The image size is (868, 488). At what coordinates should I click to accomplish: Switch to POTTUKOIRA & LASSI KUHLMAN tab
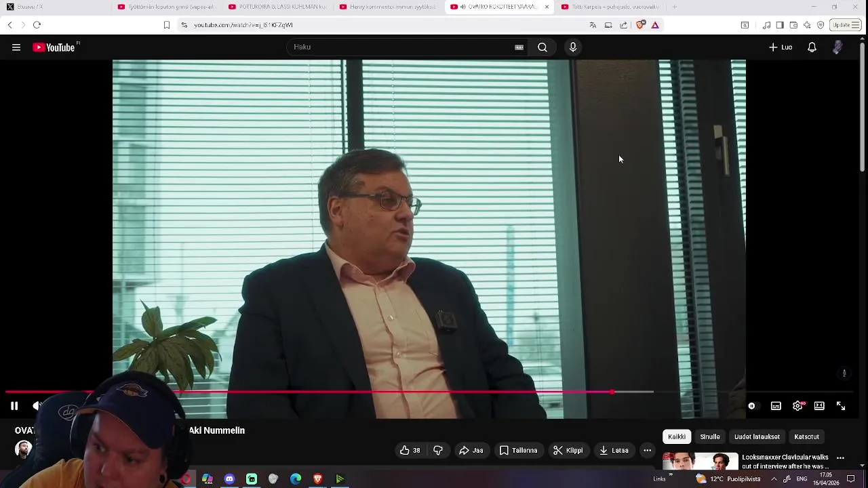(278, 7)
